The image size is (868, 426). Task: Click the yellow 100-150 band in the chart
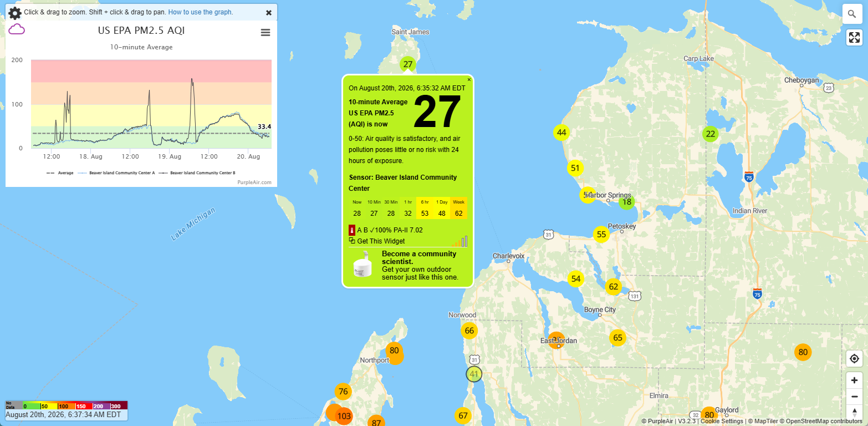coord(151,115)
